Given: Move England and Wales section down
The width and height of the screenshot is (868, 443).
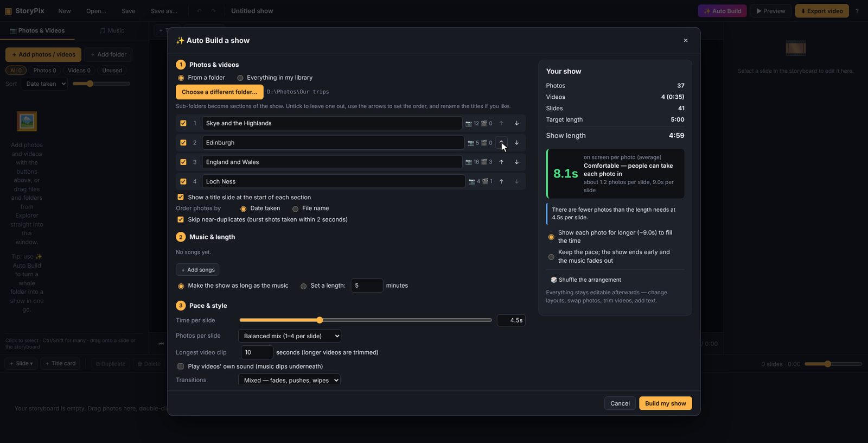Looking at the screenshot, I should coord(516,162).
